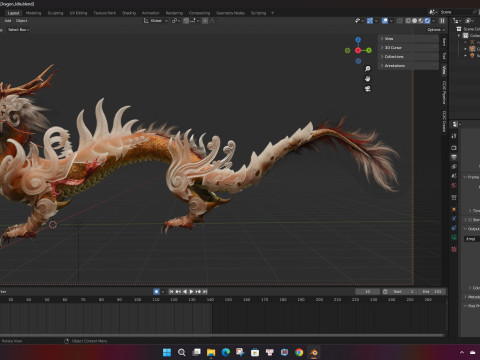This screenshot has width=480, height=360.
Task: Open the Collection properties tab
Action: tap(454, 198)
